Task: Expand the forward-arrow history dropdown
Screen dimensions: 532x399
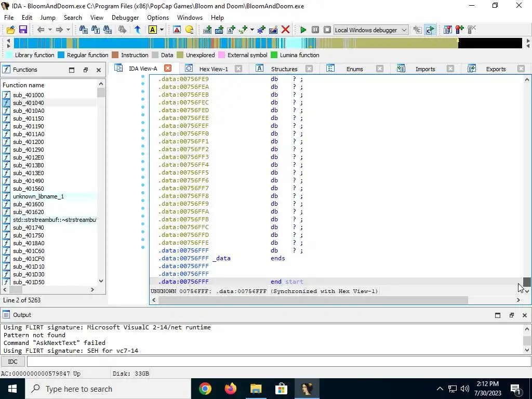Action: click(x=68, y=30)
